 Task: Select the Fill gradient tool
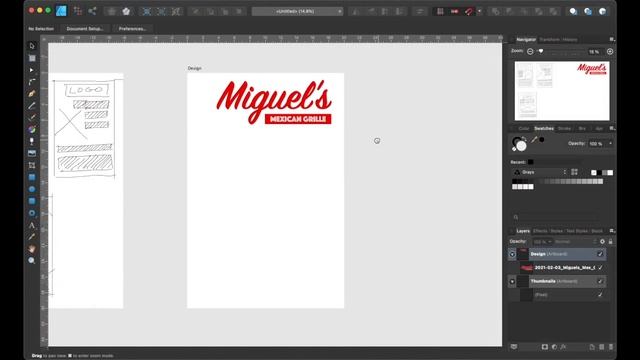(32, 129)
